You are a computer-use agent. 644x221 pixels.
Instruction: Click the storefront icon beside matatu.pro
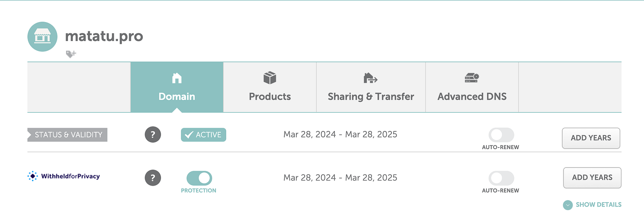coord(42,37)
